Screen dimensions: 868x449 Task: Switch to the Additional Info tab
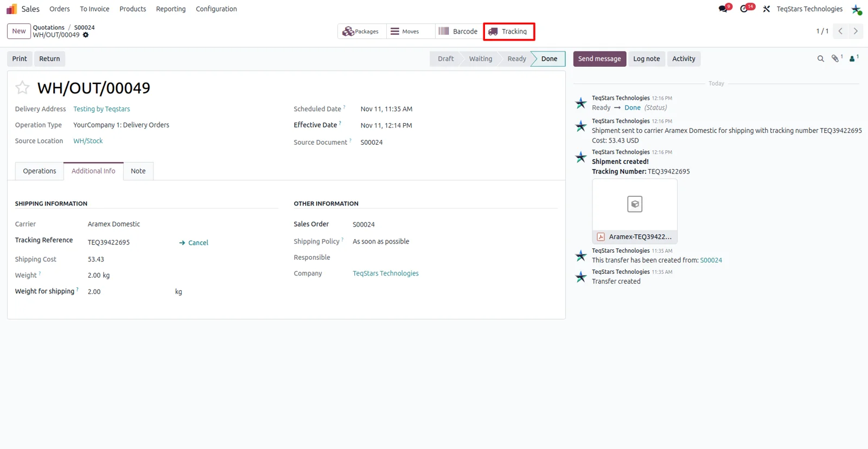click(x=93, y=171)
